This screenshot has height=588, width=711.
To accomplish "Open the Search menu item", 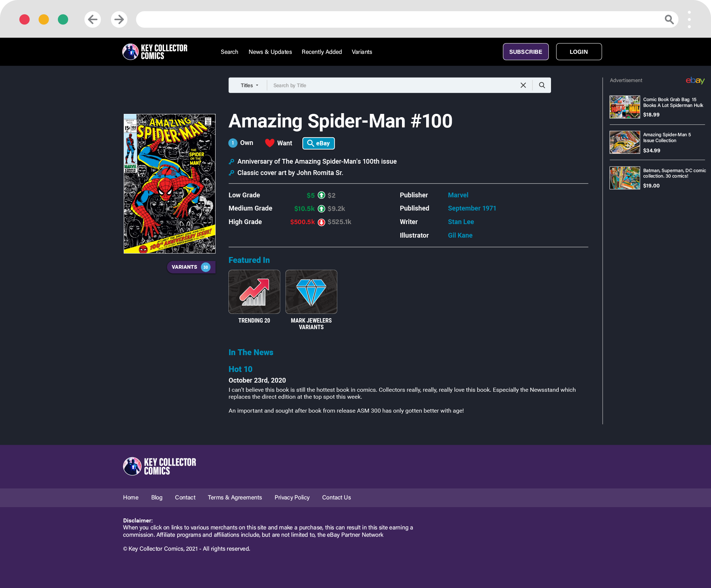I will [229, 52].
